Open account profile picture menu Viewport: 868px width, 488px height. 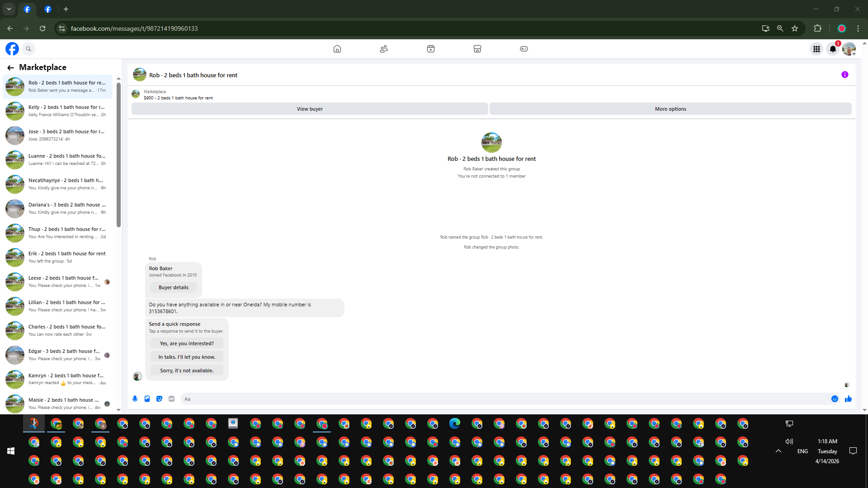(x=849, y=49)
